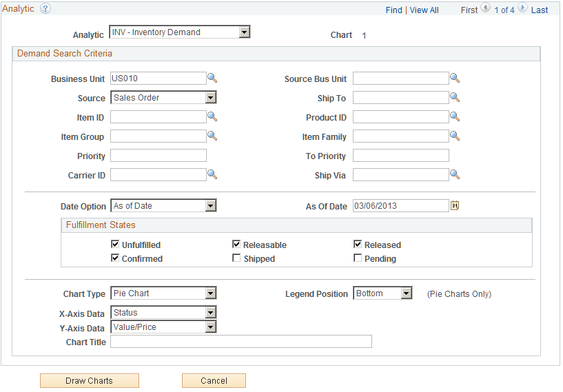Image resolution: width=563 pixels, height=392 pixels.
Task: Open the Date Option dropdown
Action: [163, 206]
